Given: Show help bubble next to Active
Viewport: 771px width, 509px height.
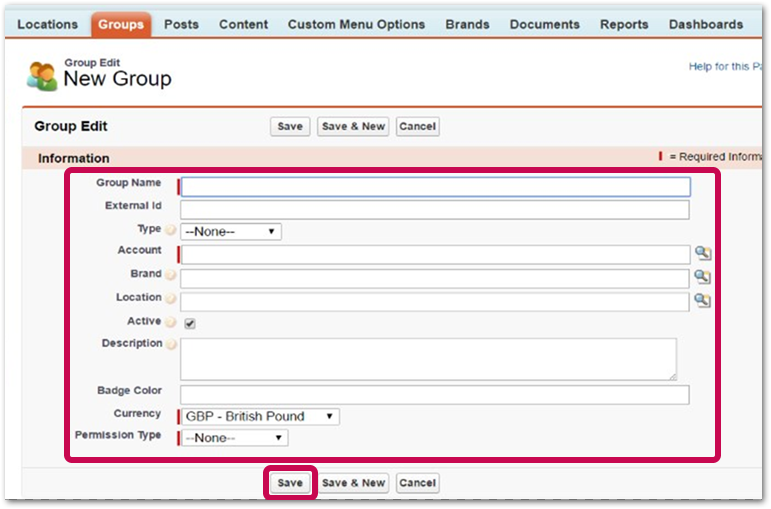Looking at the screenshot, I should (170, 322).
